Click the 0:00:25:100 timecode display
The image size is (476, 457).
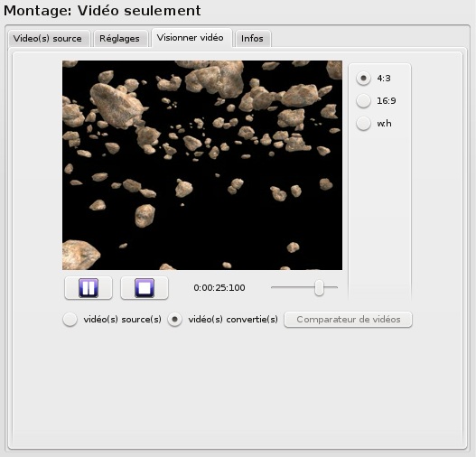click(x=219, y=288)
